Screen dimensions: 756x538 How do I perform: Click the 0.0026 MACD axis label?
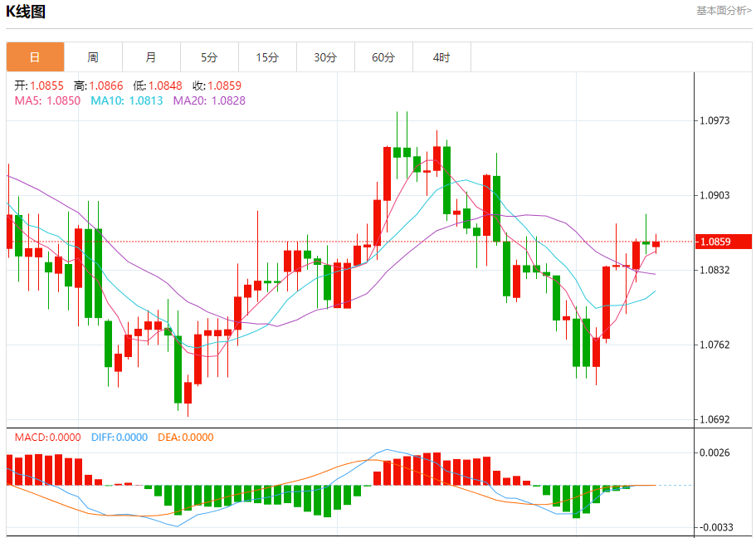(715, 452)
